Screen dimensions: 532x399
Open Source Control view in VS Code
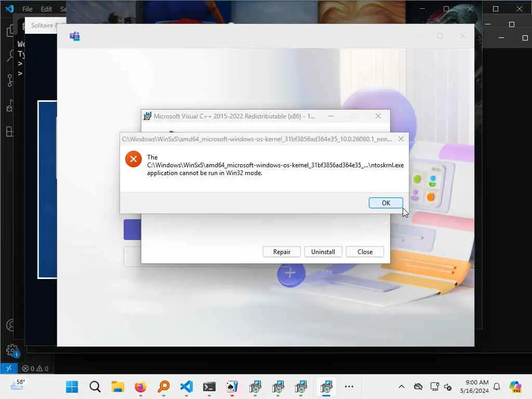(10, 81)
